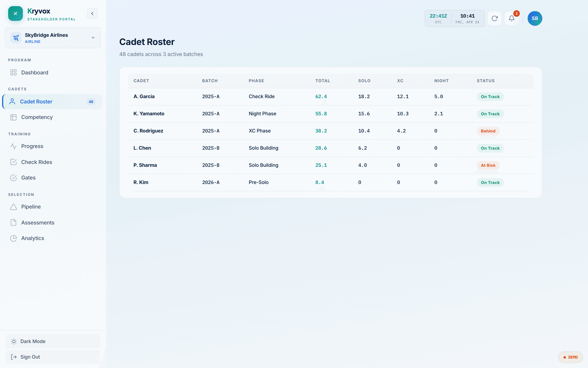Toggle Dark Mode
The height and width of the screenshot is (368, 588).
(53, 341)
